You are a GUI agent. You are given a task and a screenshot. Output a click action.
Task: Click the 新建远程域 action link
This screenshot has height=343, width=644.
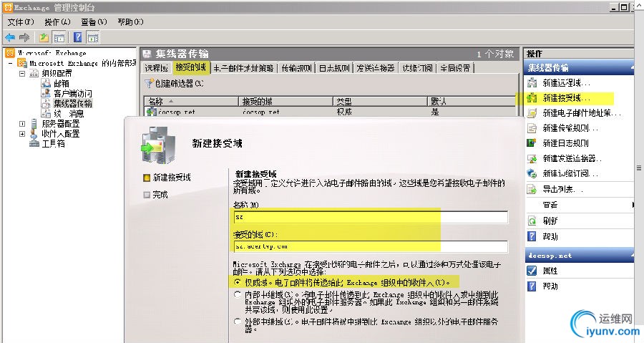pos(566,83)
